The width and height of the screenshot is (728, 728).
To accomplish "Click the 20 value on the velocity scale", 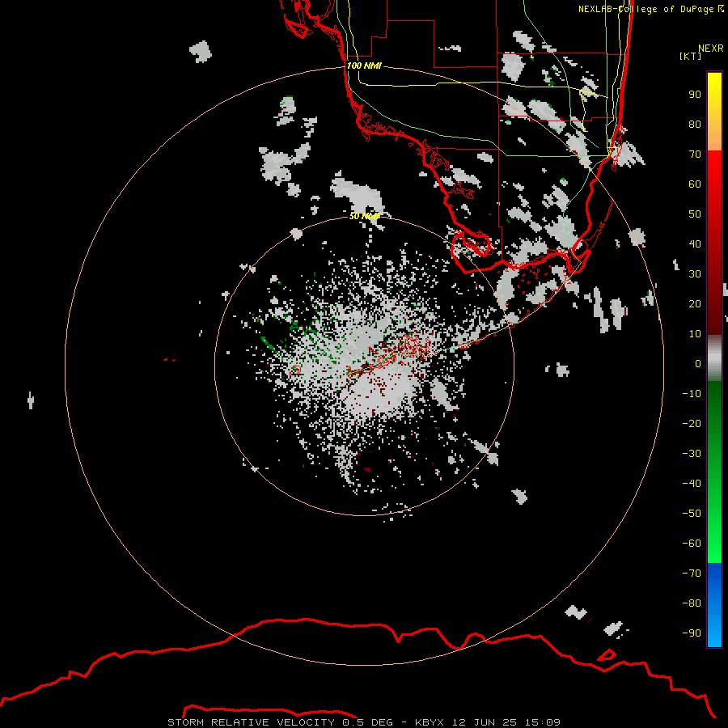I will (x=695, y=303).
